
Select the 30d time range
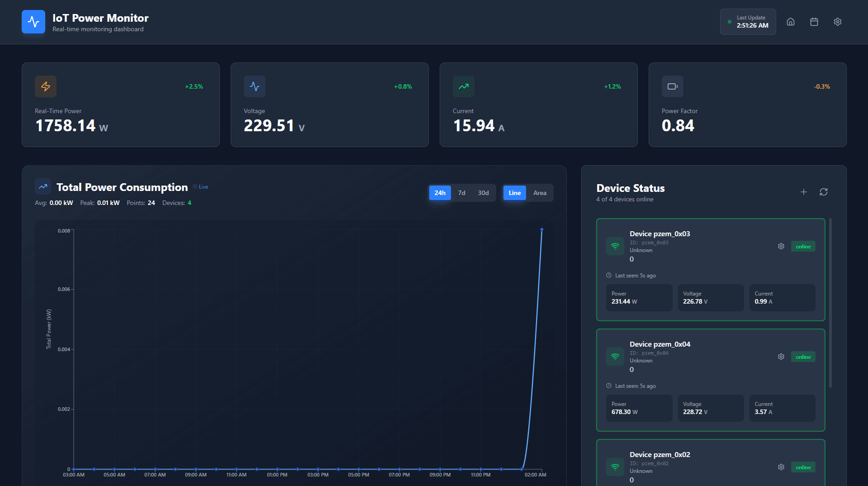tap(484, 193)
